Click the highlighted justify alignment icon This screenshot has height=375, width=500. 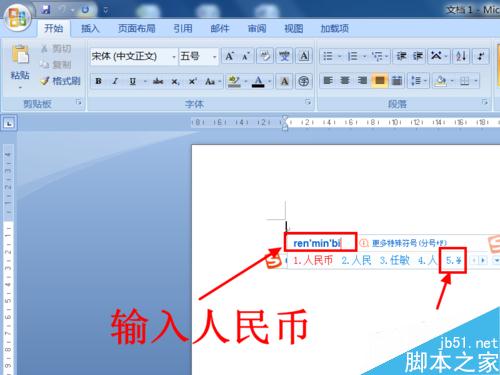point(380,81)
